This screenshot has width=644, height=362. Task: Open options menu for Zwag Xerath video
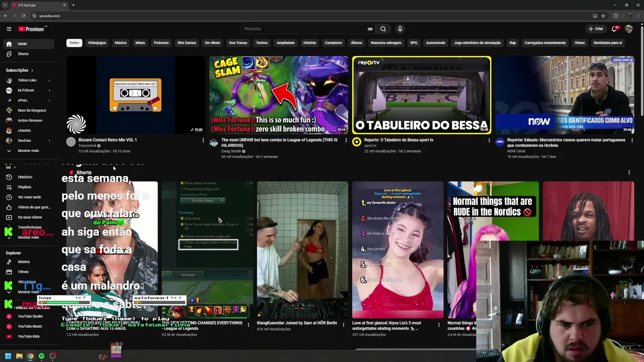(x=346, y=140)
